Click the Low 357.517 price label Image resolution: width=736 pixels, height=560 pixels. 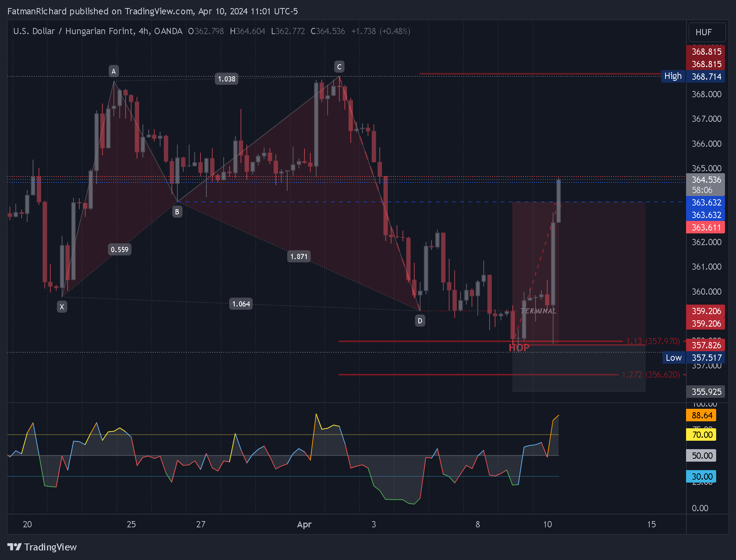pos(694,357)
